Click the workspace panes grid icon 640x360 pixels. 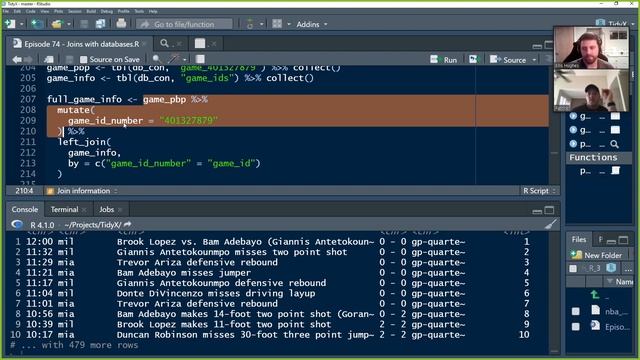[x=277, y=24]
